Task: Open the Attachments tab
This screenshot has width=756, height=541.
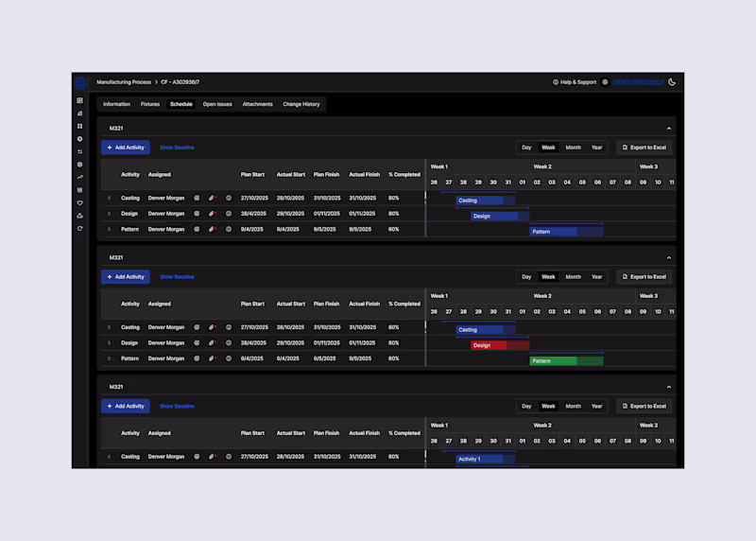Action: pyautogui.click(x=257, y=104)
